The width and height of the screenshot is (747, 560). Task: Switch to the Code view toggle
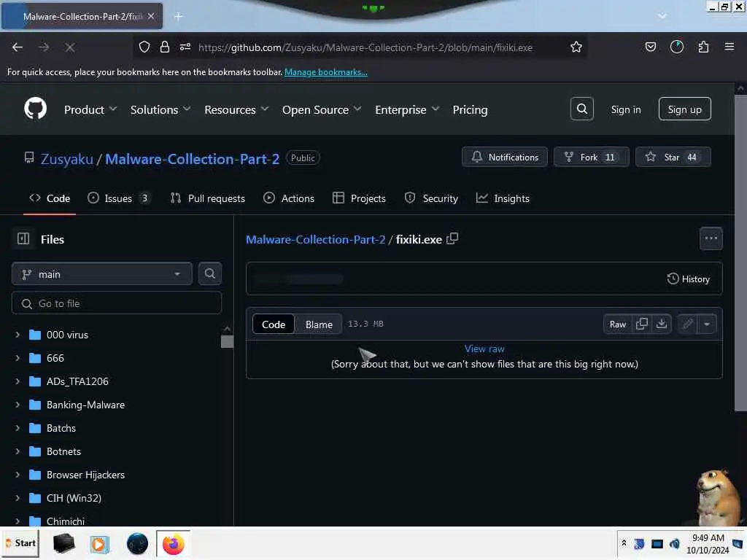pos(274,324)
